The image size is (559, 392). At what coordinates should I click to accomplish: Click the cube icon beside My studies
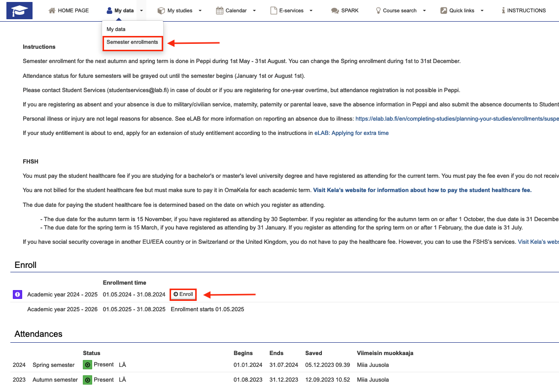(161, 10)
